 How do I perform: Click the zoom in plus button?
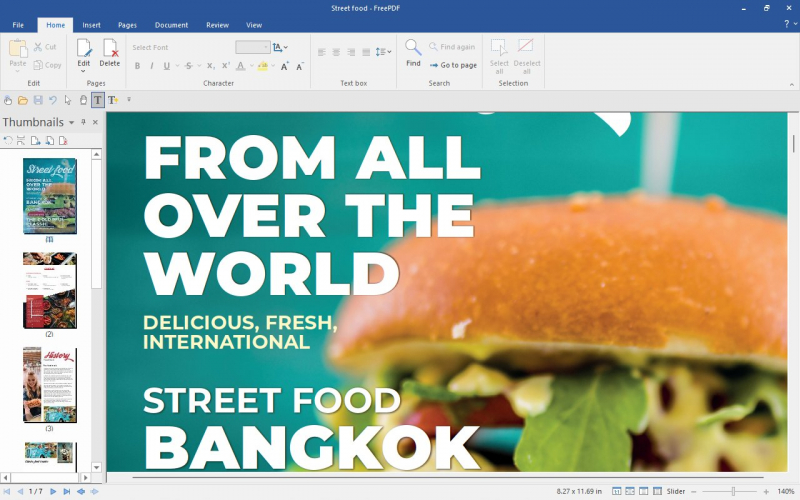click(x=766, y=491)
